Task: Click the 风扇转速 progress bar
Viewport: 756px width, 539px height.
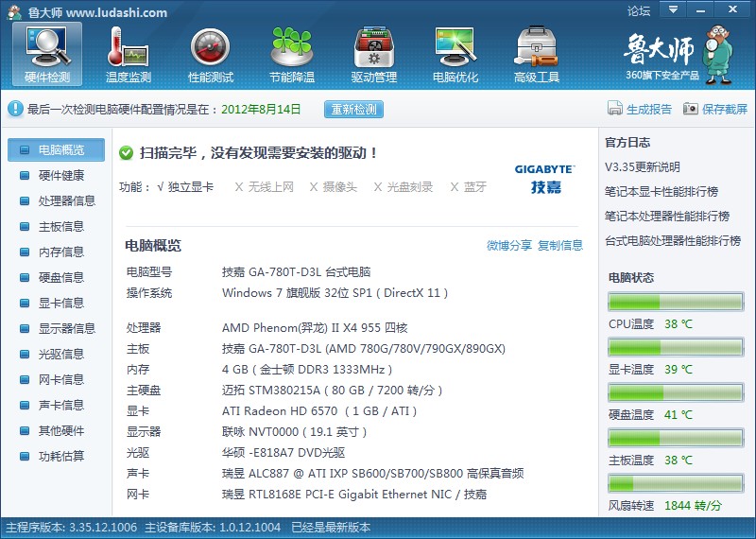Action: tap(676, 483)
